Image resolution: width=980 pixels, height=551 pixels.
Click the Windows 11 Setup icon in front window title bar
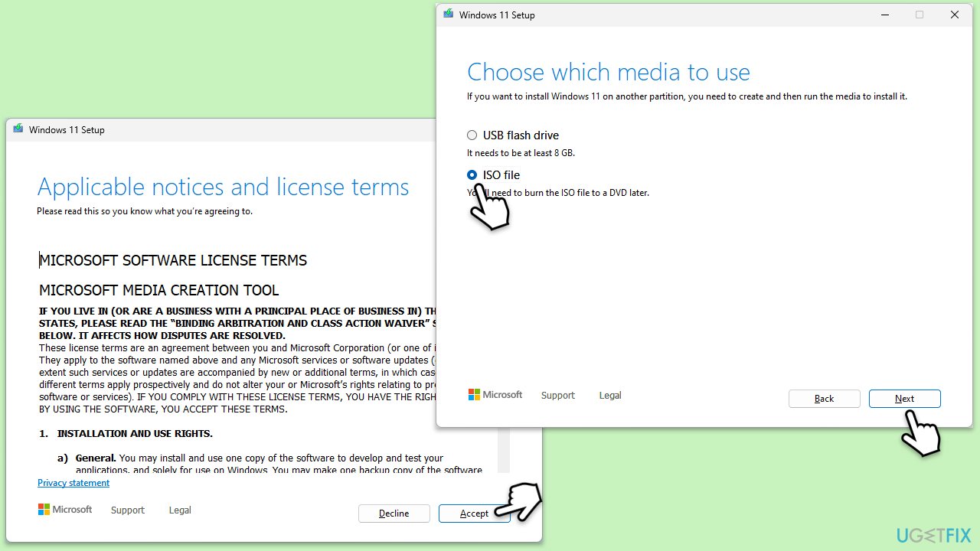[x=448, y=15]
